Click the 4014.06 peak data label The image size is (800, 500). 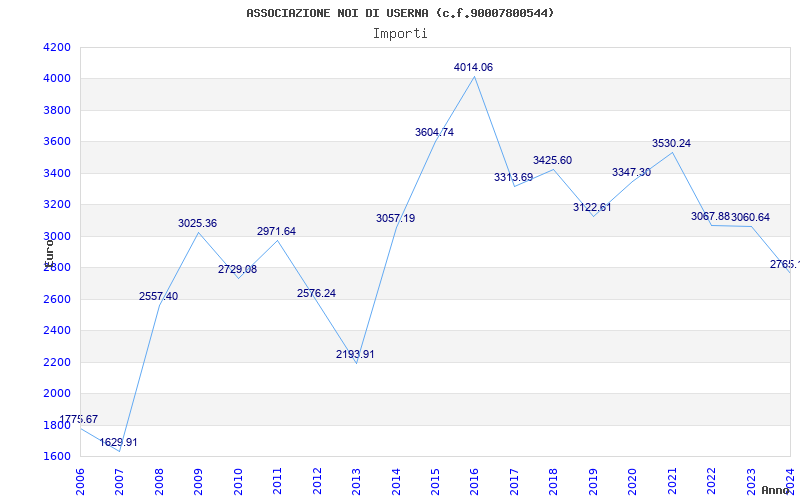[473, 67]
